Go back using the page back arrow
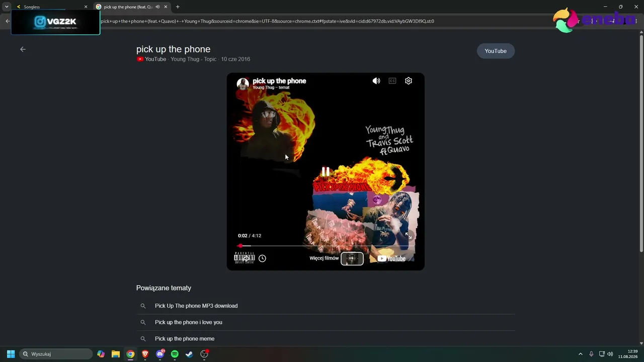 coord(23,49)
